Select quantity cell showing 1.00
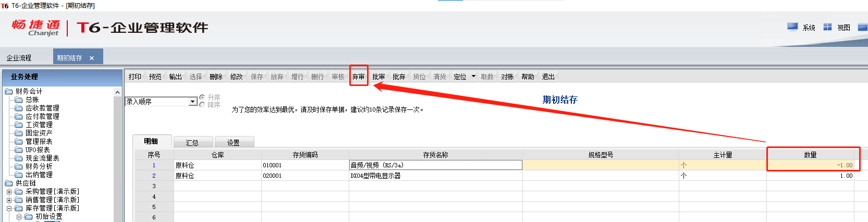The width and height of the screenshot is (868, 222). (x=810, y=176)
